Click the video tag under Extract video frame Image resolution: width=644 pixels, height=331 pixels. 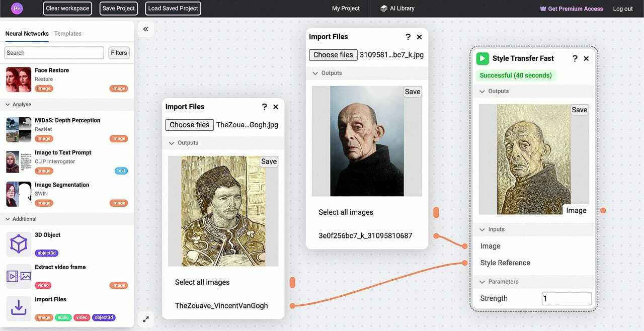click(x=43, y=285)
